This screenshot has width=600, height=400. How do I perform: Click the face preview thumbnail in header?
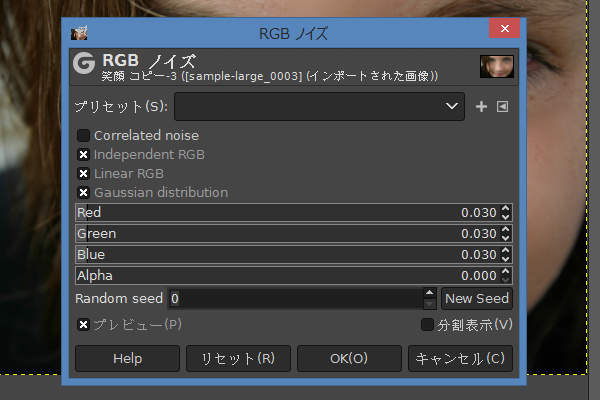point(497,67)
